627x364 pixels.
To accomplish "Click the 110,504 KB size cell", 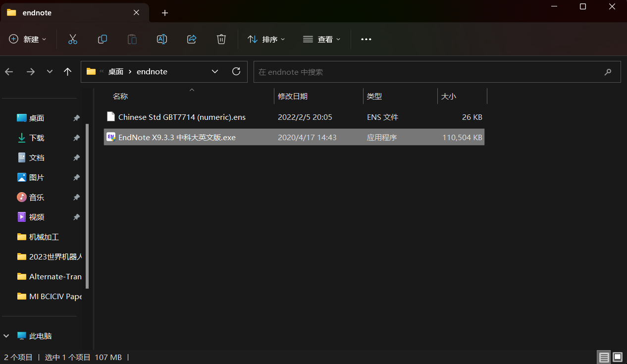I will point(462,137).
